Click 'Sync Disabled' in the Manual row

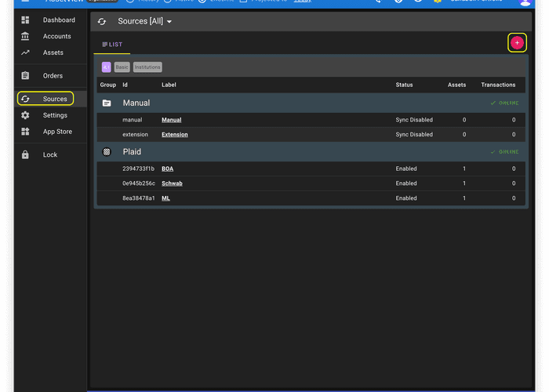point(414,120)
